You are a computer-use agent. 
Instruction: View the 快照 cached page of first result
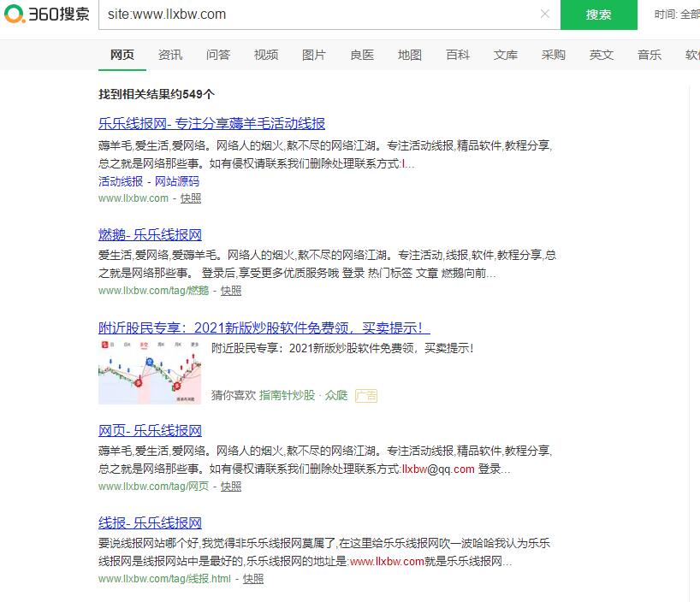(190, 198)
